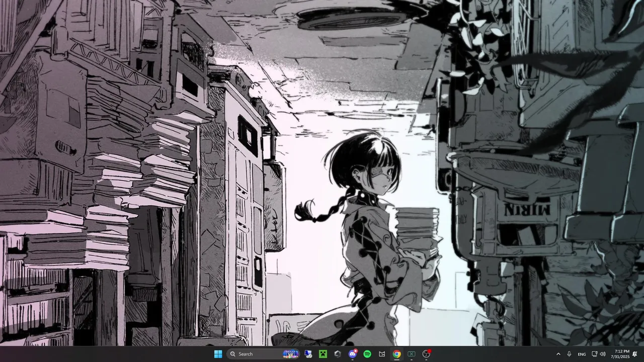644x362 pixels.
Task: Open network settings tray icon
Action: pos(594,354)
